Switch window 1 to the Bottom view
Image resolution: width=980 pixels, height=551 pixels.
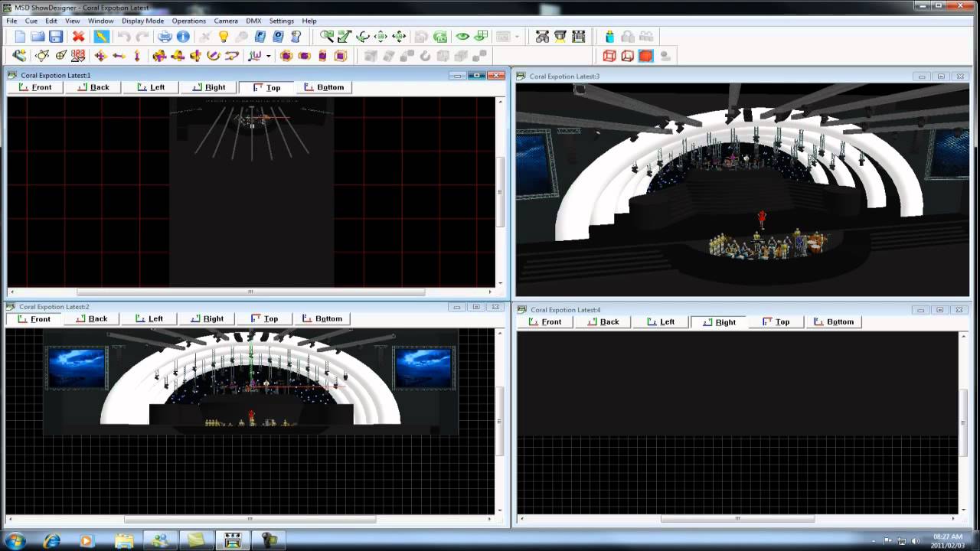click(x=324, y=87)
